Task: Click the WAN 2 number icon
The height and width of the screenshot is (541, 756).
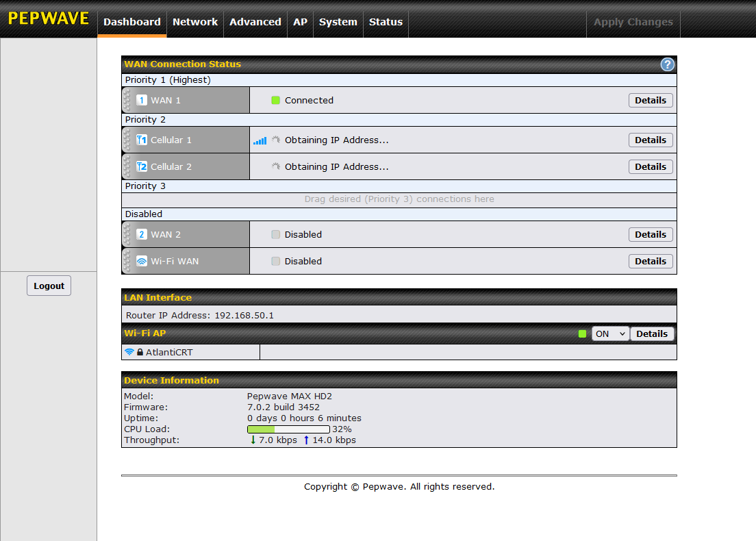Action: 141,234
